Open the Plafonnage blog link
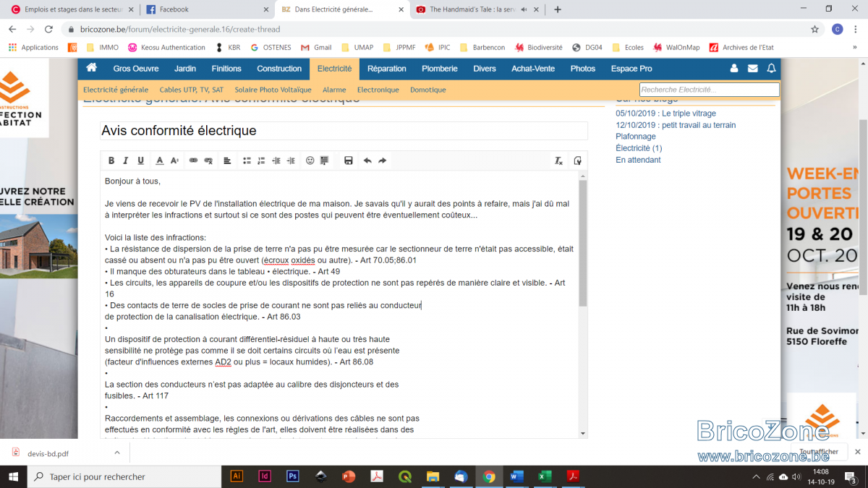The height and width of the screenshot is (488, 868). [636, 137]
